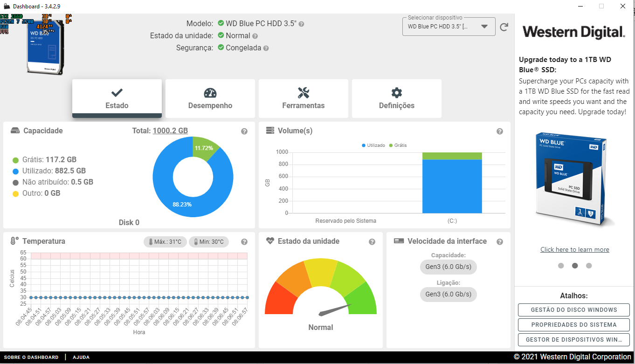Toggle the Utilizado legend in Volume chart
This screenshot has width=635, height=364.
pos(373,145)
